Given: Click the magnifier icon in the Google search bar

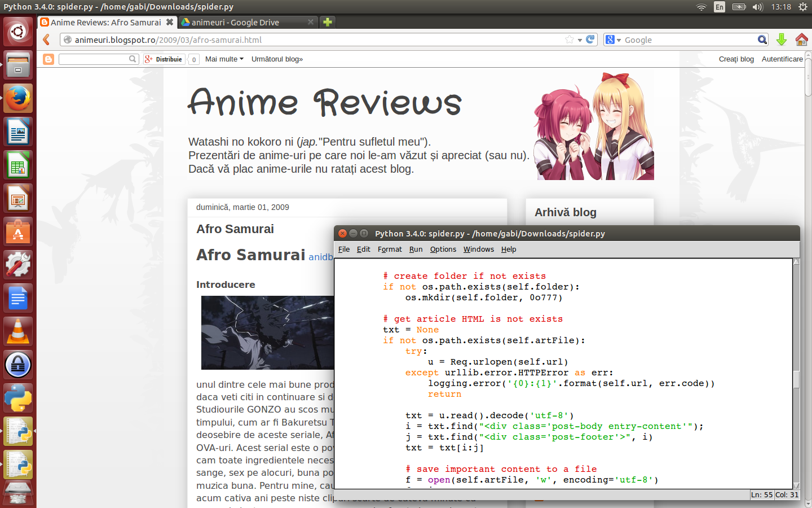Looking at the screenshot, I should pyautogui.click(x=762, y=40).
